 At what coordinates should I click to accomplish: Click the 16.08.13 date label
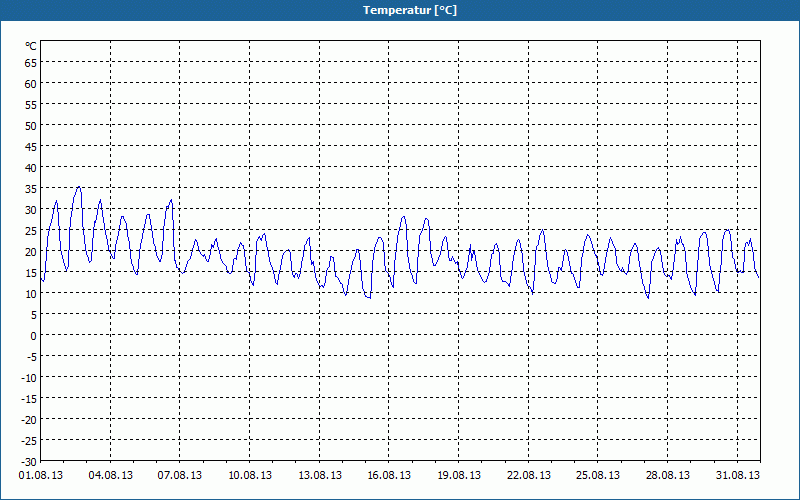click(389, 476)
